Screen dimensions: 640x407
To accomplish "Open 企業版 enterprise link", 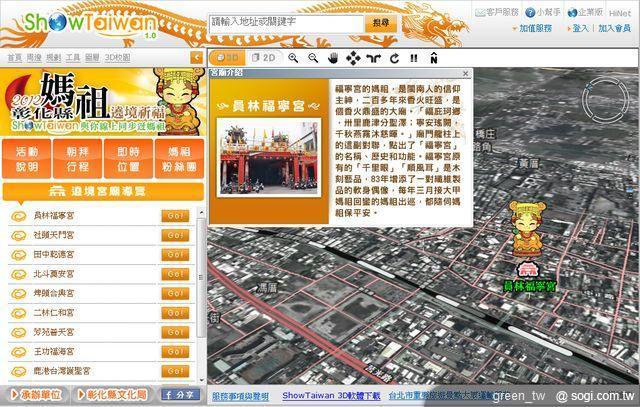I will [x=585, y=12].
